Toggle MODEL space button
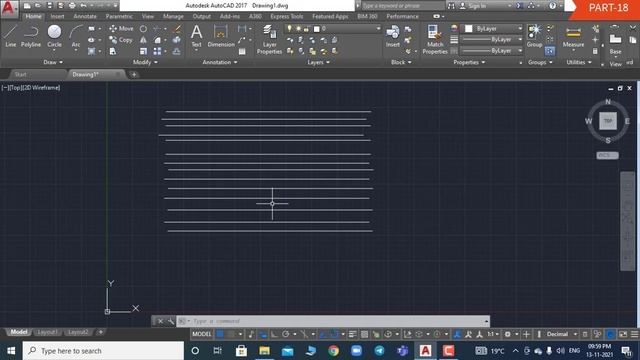The image size is (640, 360). pyautogui.click(x=202, y=334)
